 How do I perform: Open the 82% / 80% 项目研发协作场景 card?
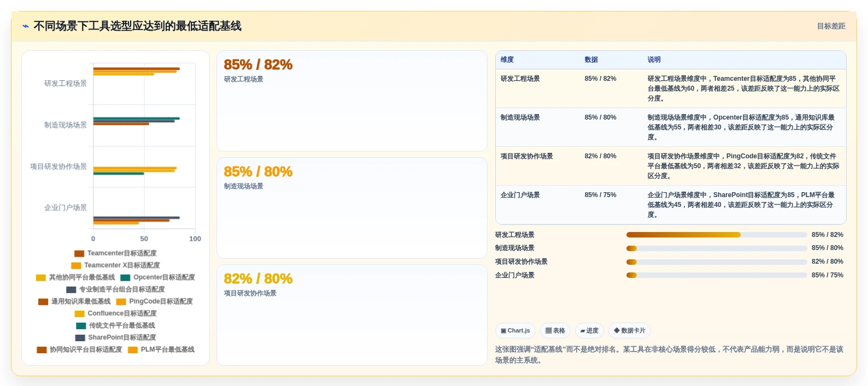point(352,315)
